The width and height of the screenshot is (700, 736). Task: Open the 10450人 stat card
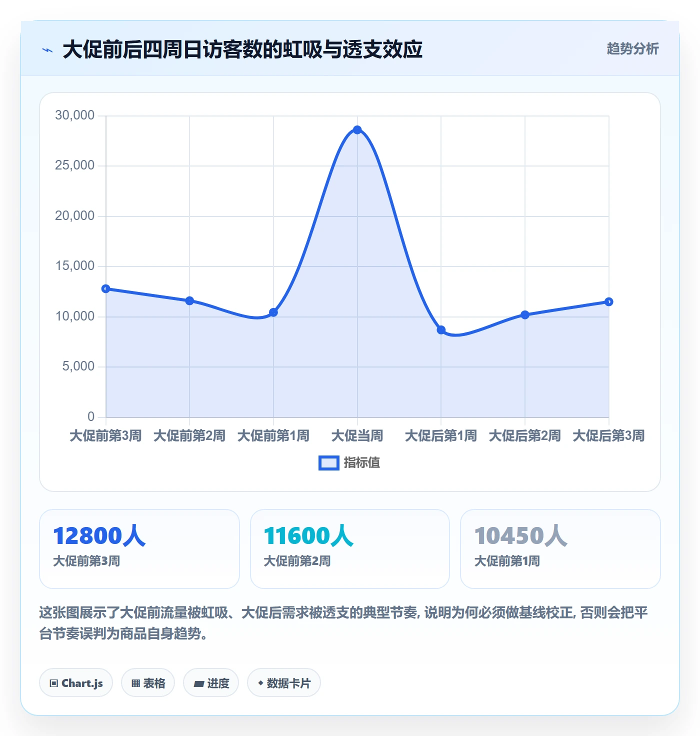point(560,549)
